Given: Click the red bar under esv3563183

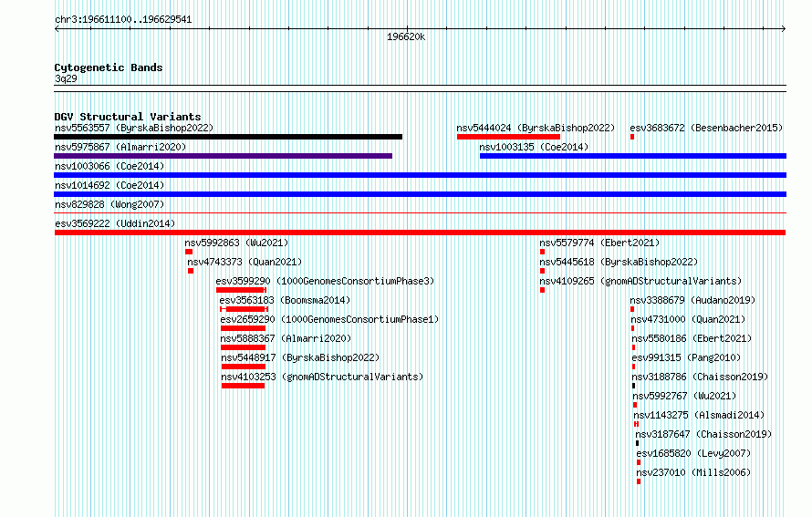Looking at the screenshot, I should point(244,309).
